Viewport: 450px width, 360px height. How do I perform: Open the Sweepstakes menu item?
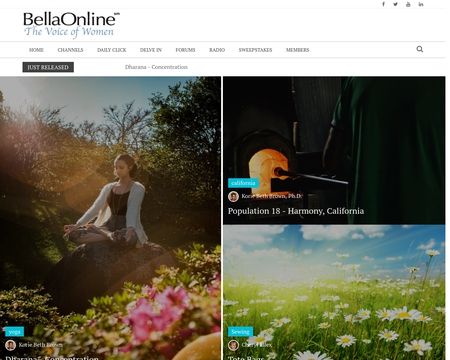(x=255, y=50)
